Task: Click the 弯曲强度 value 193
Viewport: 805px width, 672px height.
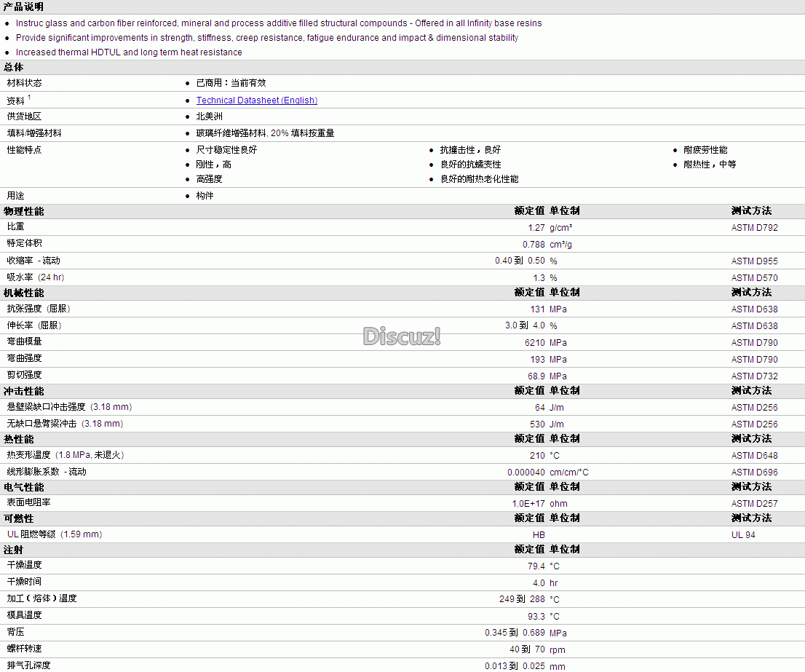Action: 538,360
